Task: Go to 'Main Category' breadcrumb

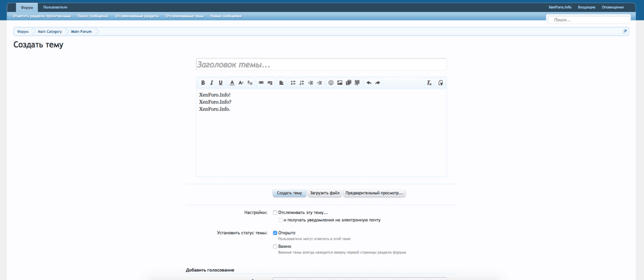Action: (50, 32)
